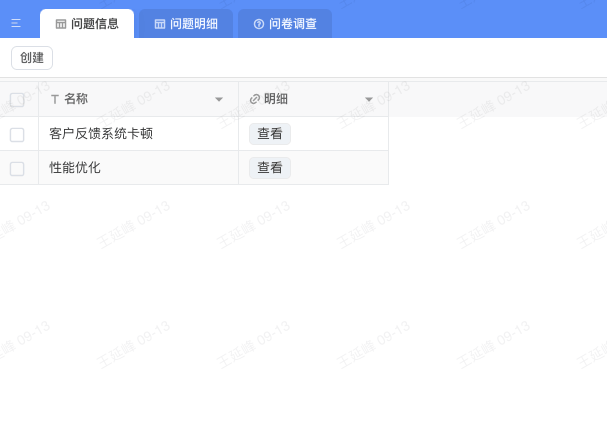The height and width of the screenshot is (422, 607).
Task: Click the 明细 column header label
Action: pyautogui.click(x=276, y=99)
